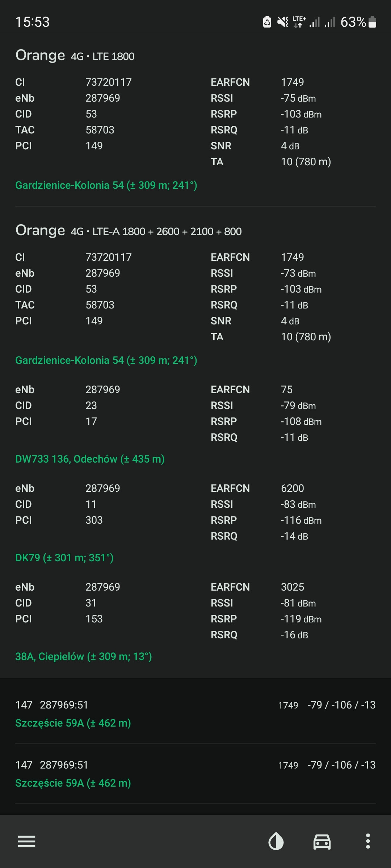This screenshot has width=391, height=868.
Task: Tap the CI 73720117 value in first cell
Action: (109, 82)
